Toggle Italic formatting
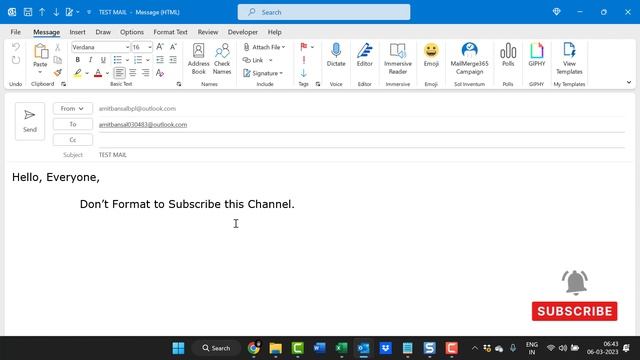The image size is (640, 360). (90, 60)
